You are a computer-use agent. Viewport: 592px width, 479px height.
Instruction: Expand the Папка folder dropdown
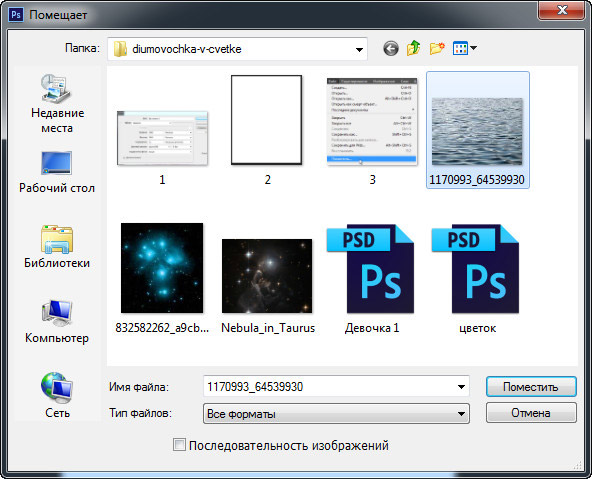click(x=359, y=49)
